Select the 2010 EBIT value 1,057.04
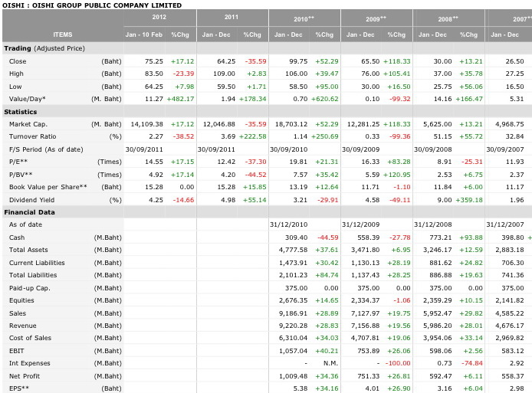 click(x=293, y=351)
